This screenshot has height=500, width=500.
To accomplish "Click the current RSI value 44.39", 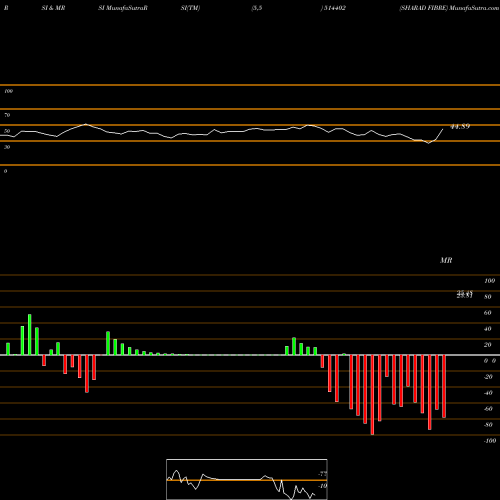I will pos(460,126).
